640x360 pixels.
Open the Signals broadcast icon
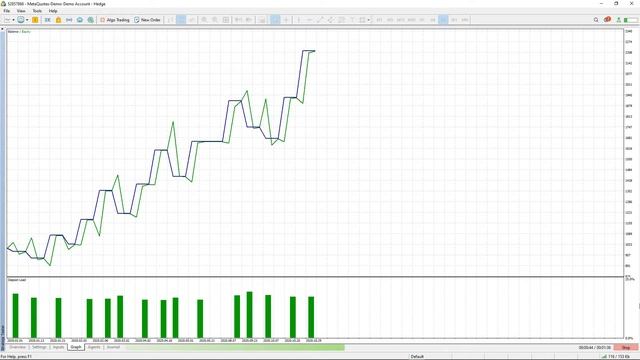[x=69, y=20]
